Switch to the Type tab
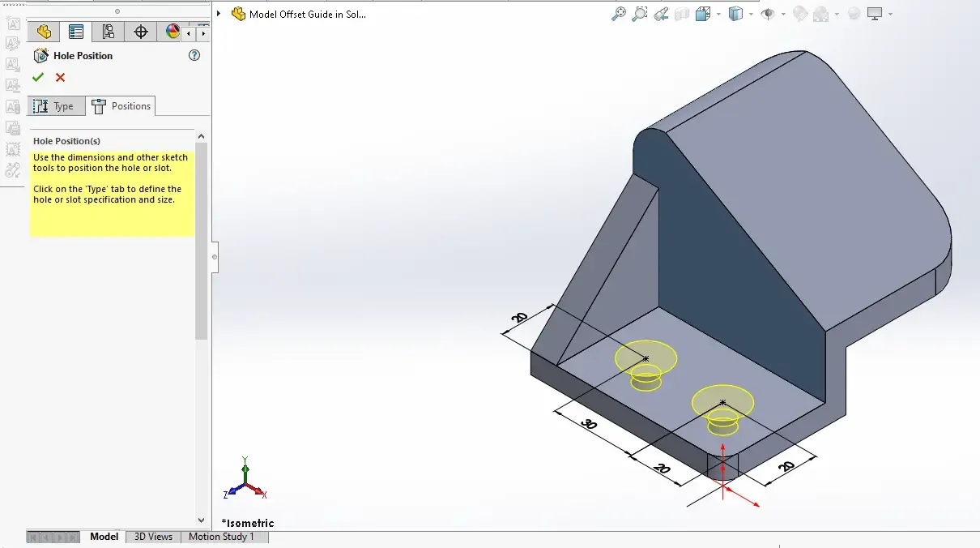The width and height of the screenshot is (980, 548). coord(55,106)
